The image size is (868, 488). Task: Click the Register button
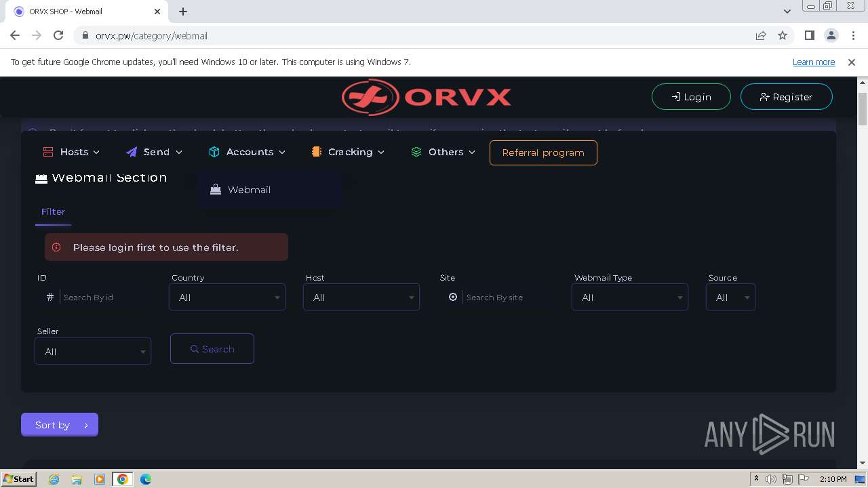point(786,97)
